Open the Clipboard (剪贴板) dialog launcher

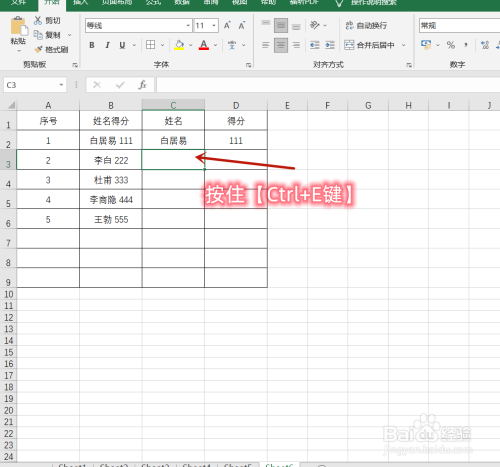[75, 65]
